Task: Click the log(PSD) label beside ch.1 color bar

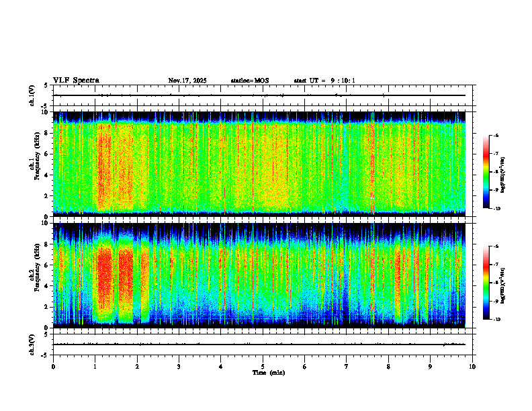Action: point(503,175)
